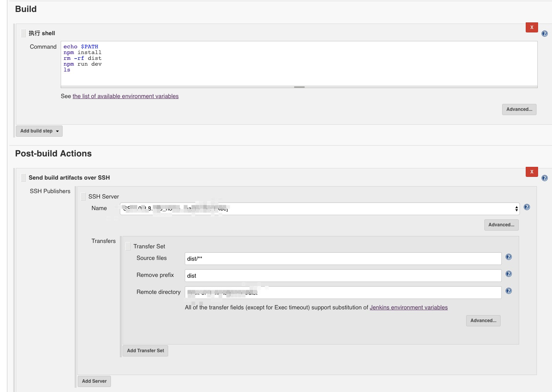Viewport: 552px width, 392px height.
Task: Open help for Source files field
Action: click(509, 257)
